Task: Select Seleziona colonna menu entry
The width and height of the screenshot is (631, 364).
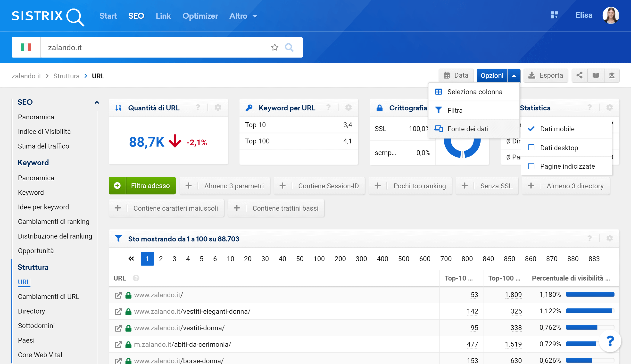Action: click(474, 92)
